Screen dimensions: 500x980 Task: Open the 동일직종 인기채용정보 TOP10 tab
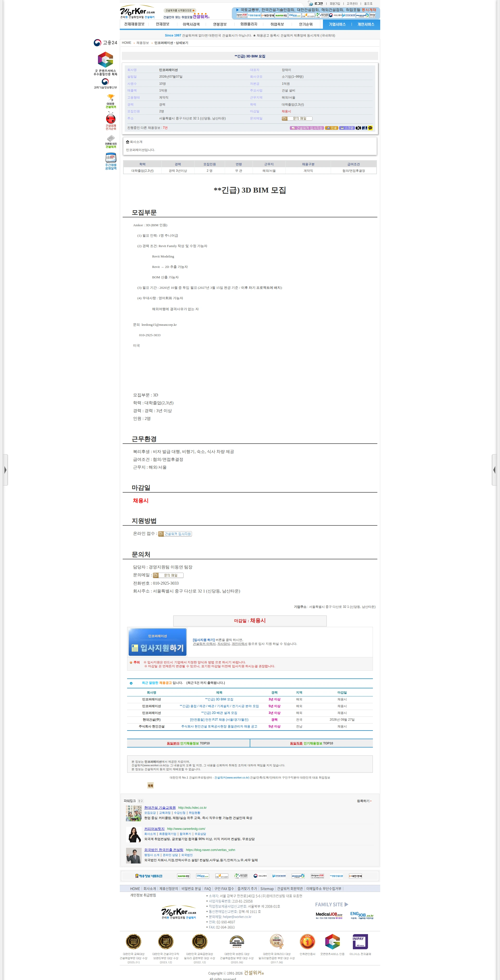[311, 743]
